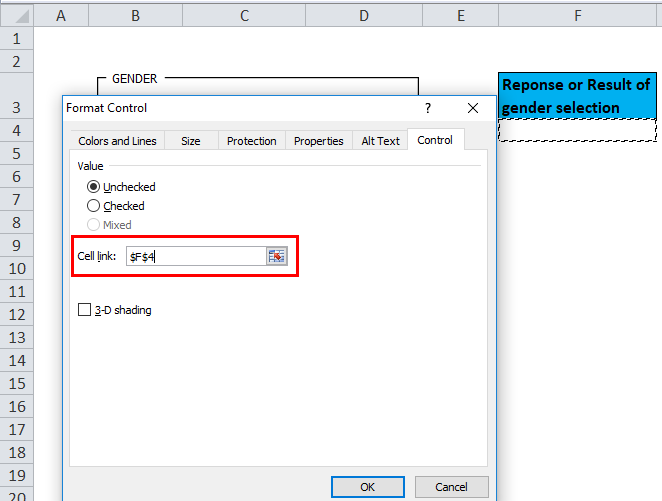Select the Control tab

435,140
